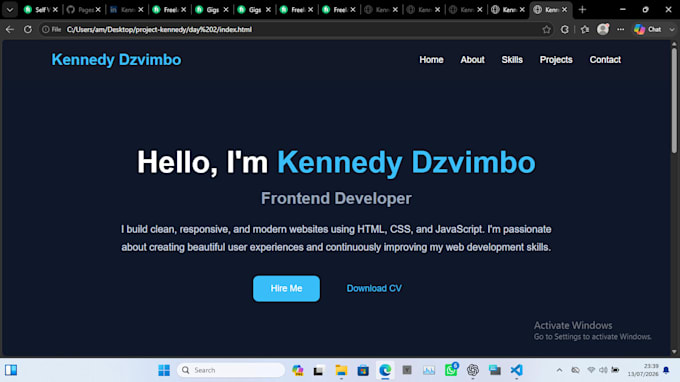Open Contact in the site navigation

605,60
